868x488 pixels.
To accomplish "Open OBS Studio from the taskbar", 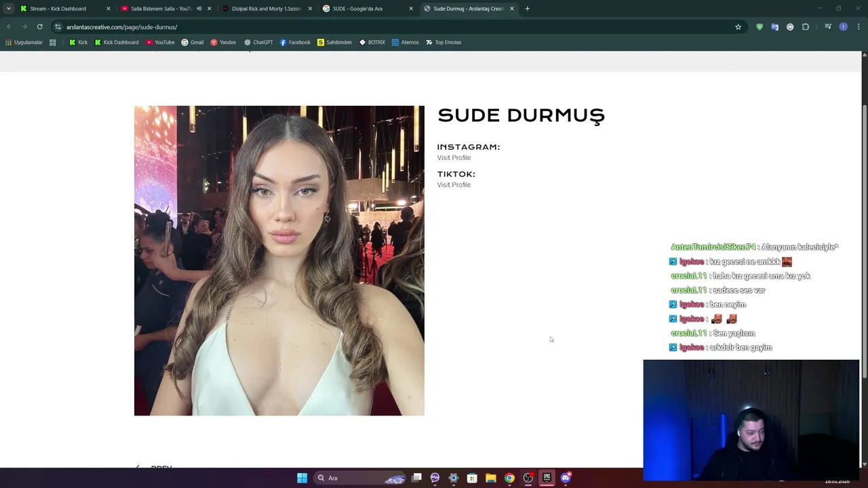I will coord(528,478).
